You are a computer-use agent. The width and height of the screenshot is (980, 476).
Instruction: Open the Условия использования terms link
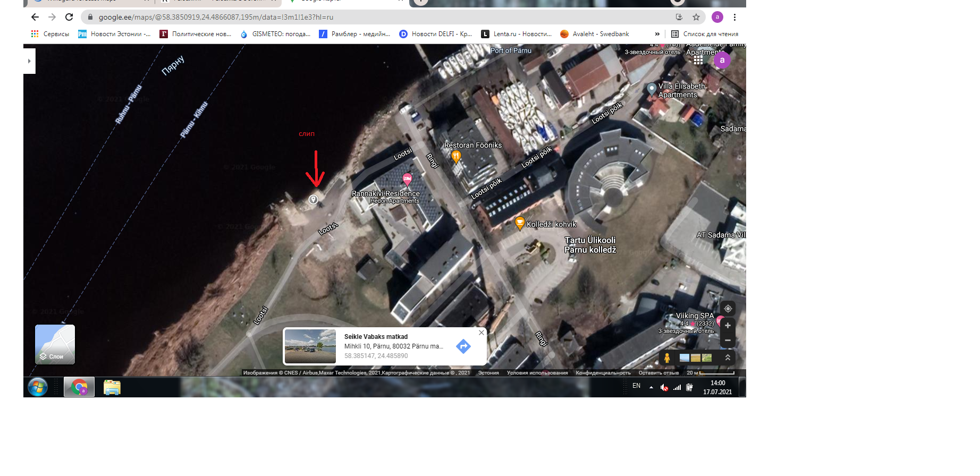[x=537, y=373]
